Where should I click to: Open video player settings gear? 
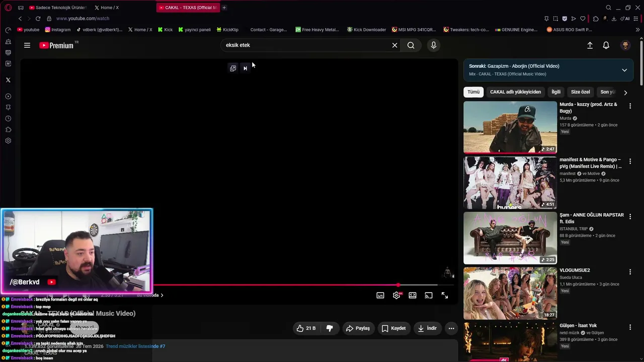pyautogui.click(x=396, y=295)
